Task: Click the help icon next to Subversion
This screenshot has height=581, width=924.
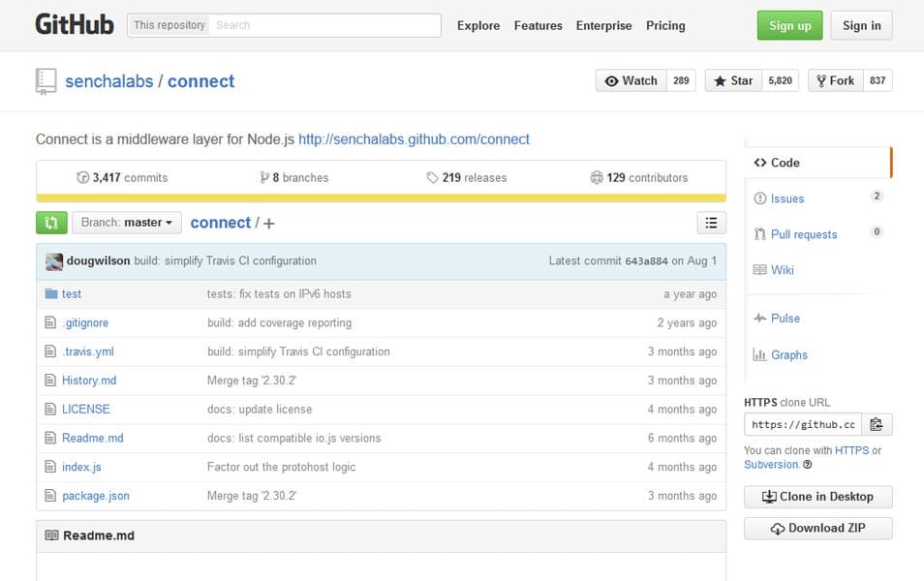Action: coord(808,465)
